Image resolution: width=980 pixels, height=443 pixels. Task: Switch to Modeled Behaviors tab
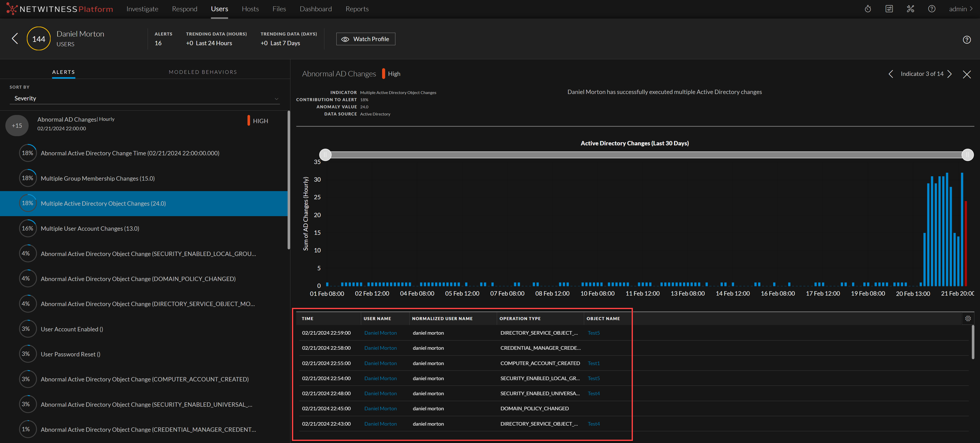tap(202, 72)
